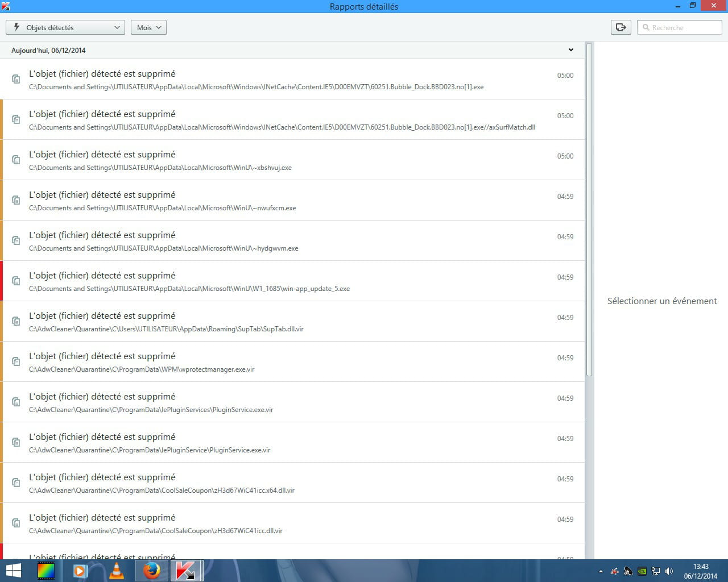Image resolution: width=728 pixels, height=582 pixels.
Task: Click the copy icon for the axSurfMatch.dll row
Action: (16, 119)
